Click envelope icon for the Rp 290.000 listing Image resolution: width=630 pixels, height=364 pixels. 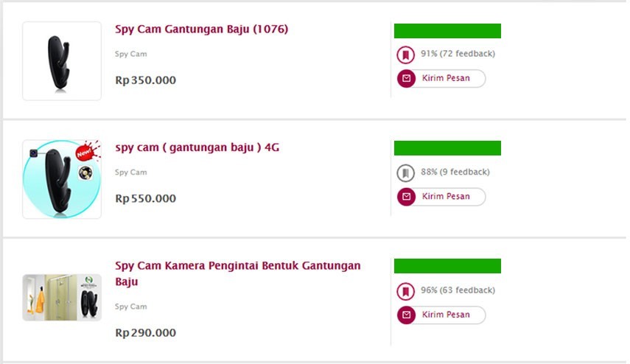[407, 315]
